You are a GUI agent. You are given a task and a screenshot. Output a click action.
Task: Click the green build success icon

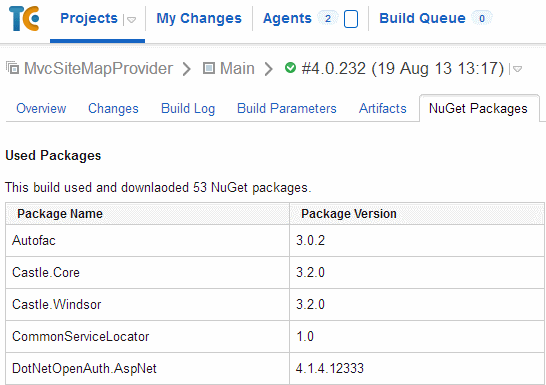(290, 68)
